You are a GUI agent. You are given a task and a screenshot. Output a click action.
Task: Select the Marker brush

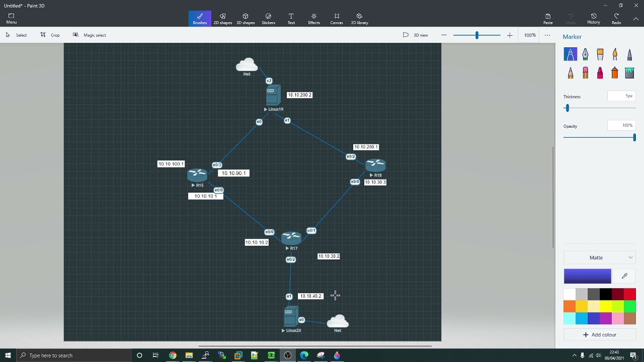point(570,54)
